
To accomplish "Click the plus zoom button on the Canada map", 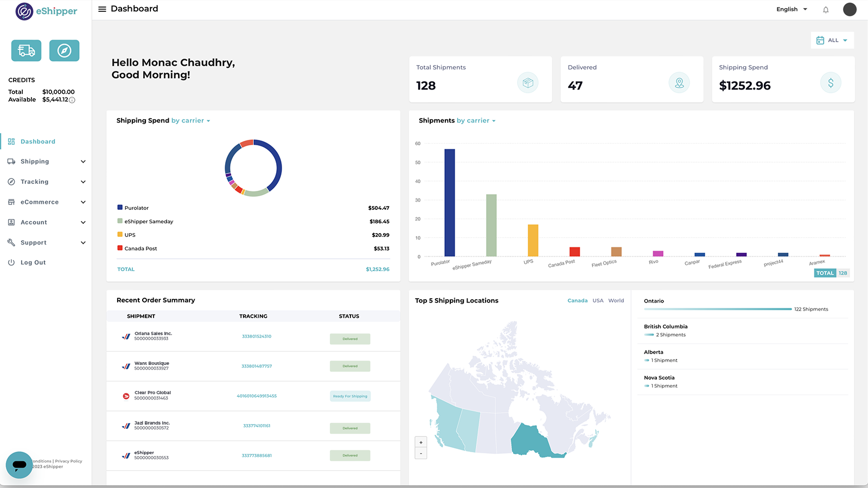I will tap(421, 442).
